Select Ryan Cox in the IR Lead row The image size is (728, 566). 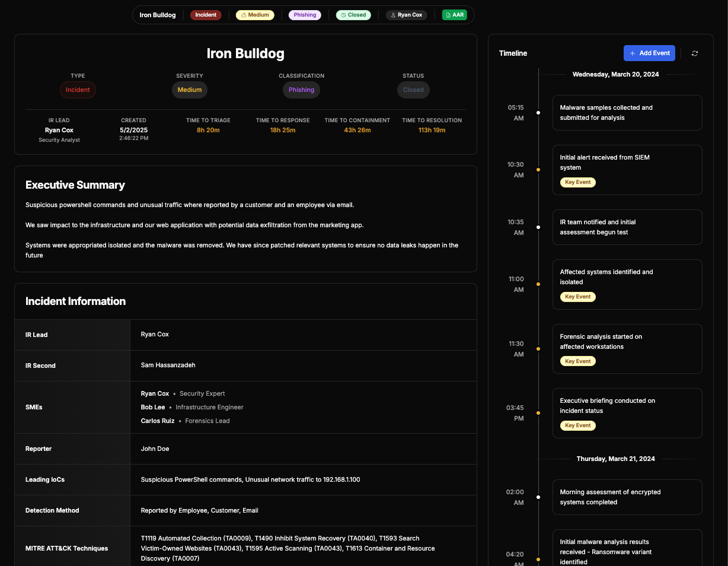pyautogui.click(x=155, y=334)
